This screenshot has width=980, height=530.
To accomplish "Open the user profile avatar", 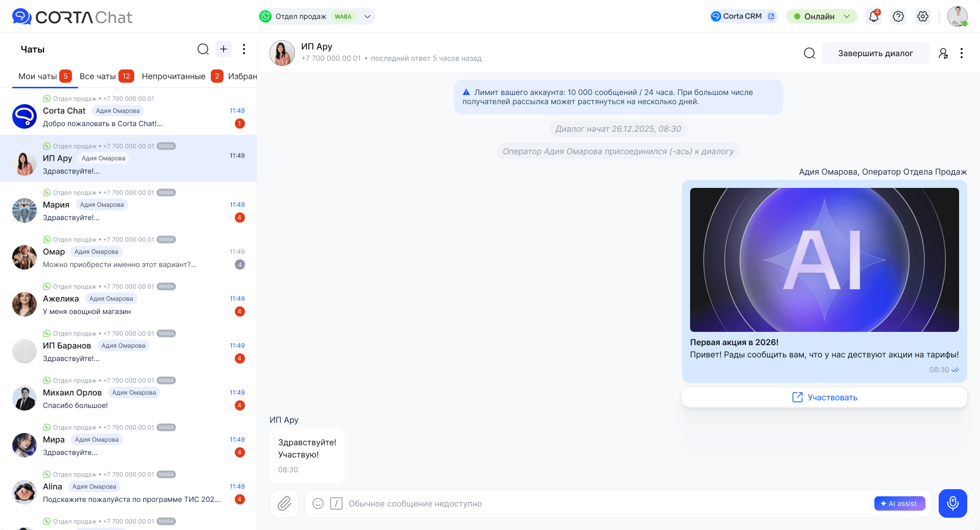I will pyautogui.click(x=958, y=16).
